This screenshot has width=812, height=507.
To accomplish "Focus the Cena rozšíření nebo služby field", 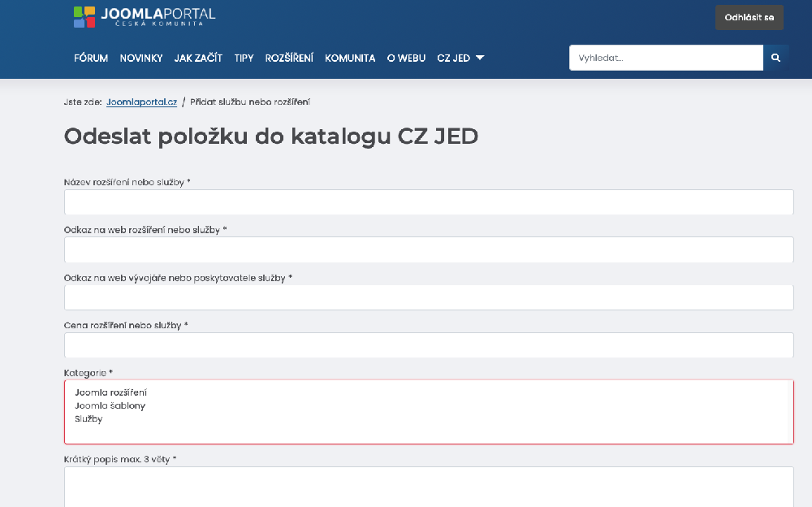I will [428, 345].
